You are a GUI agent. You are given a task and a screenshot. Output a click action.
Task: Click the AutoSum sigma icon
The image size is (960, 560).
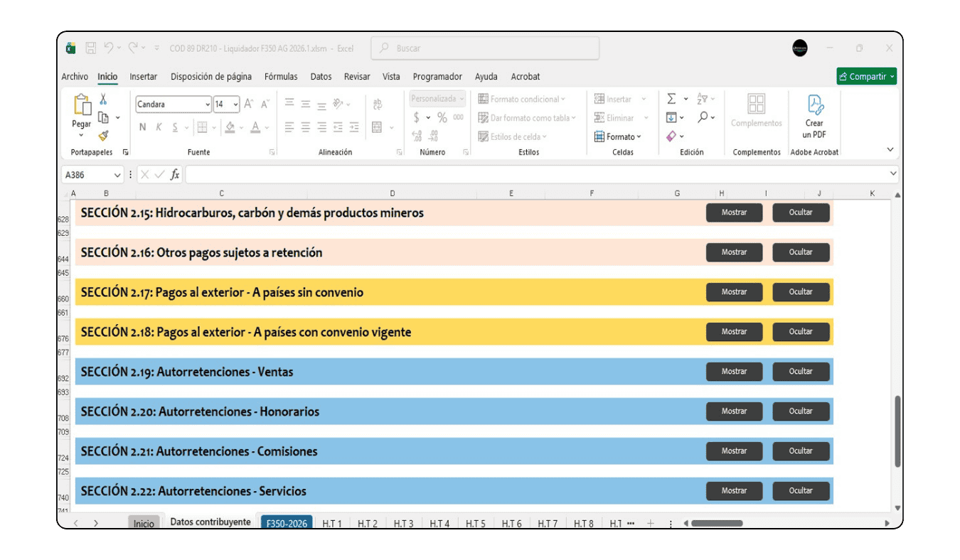671,99
